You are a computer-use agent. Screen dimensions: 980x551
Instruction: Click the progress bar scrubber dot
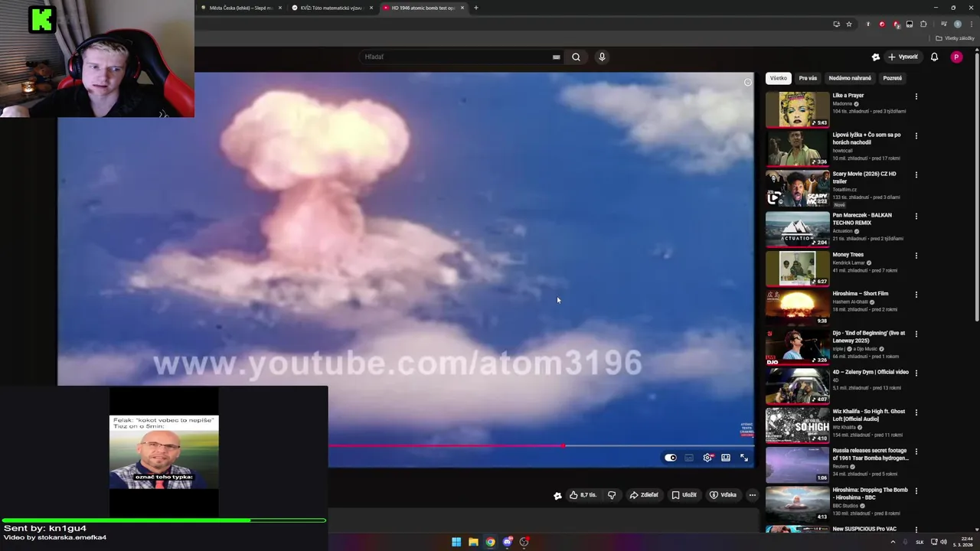563,445
